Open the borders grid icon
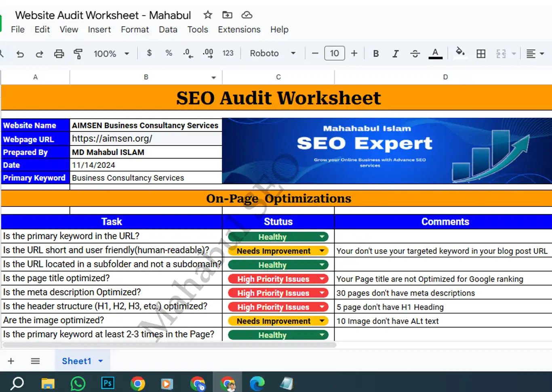Image resolution: width=552 pixels, height=392 pixels. 481,53
